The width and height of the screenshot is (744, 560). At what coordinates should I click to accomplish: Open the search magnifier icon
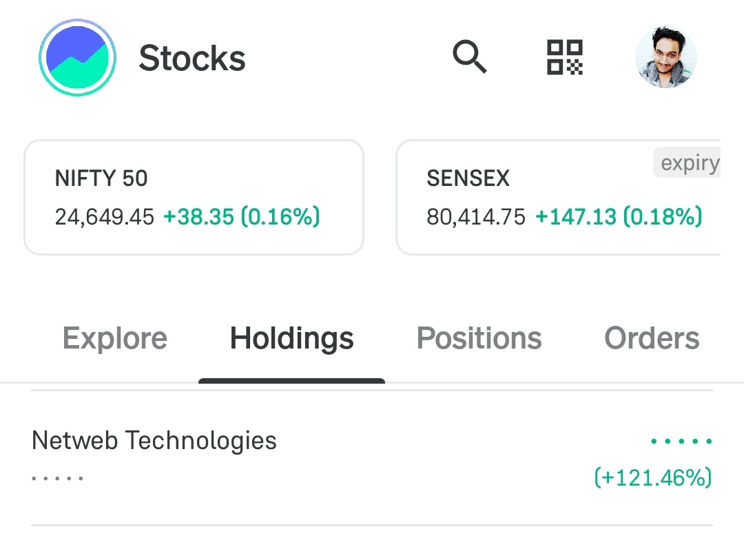469,57
